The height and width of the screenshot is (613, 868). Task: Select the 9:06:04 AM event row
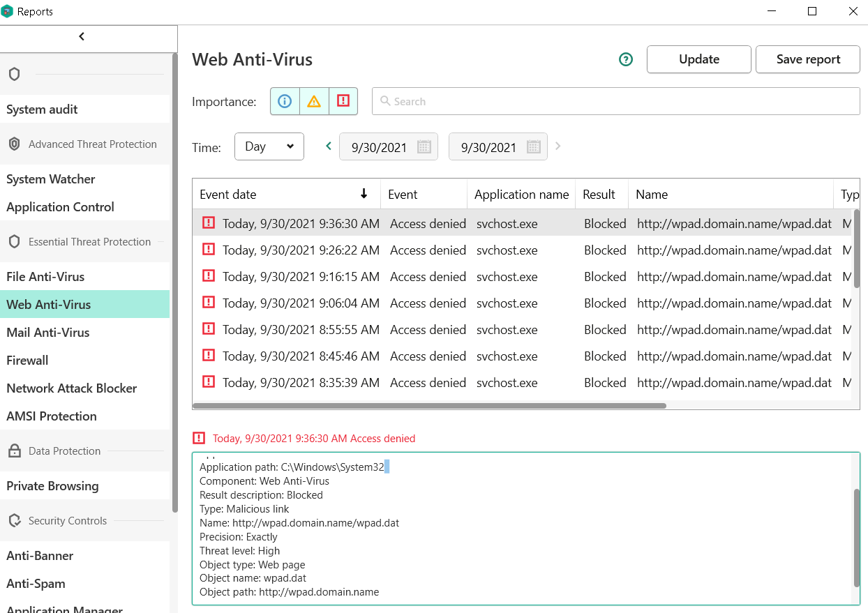(x=522, y=303)
